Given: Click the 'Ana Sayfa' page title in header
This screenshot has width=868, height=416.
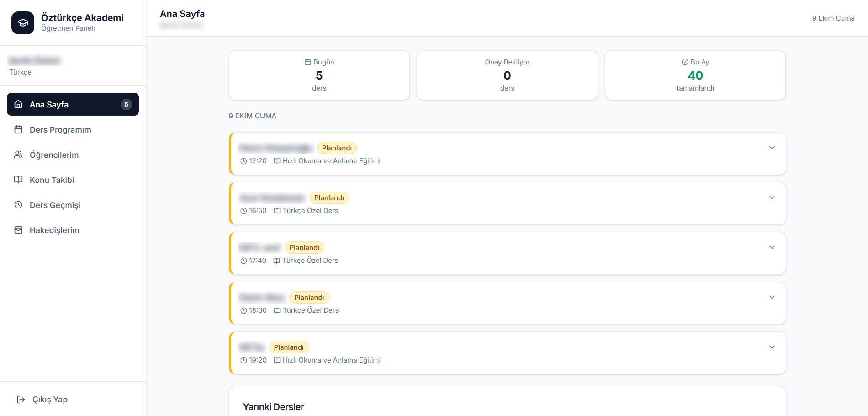Looking at the screenshot, I should 182,14.
